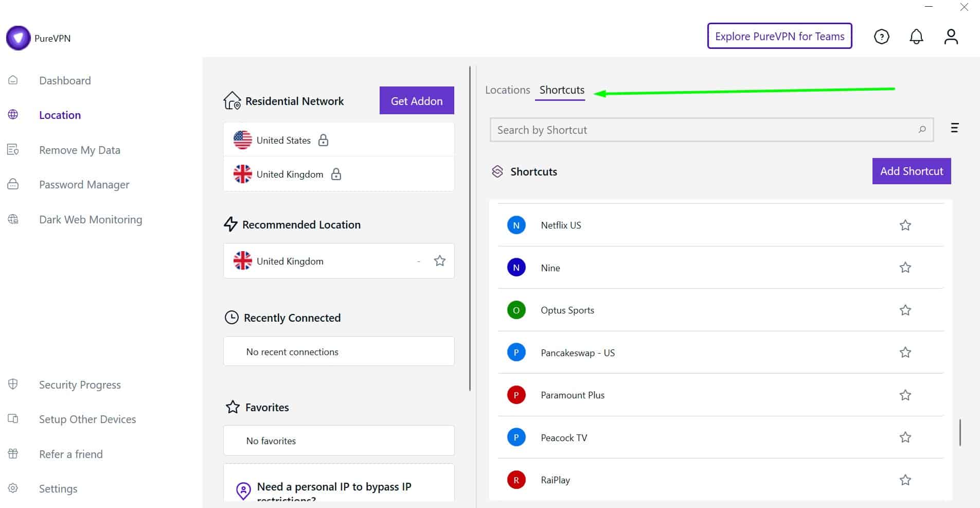980x508 pixels.
Task: Select the Paramount Plus shortcut
Action: [x=721, y=395]
